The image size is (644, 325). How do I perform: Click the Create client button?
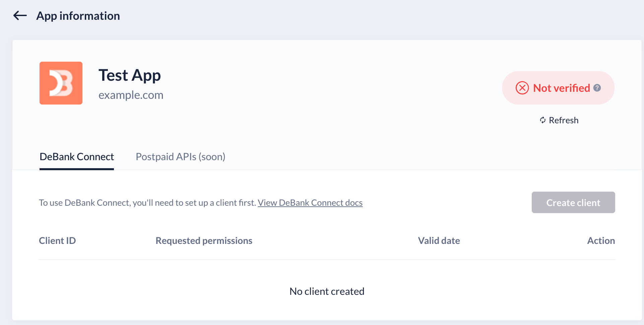pos(573,202)
